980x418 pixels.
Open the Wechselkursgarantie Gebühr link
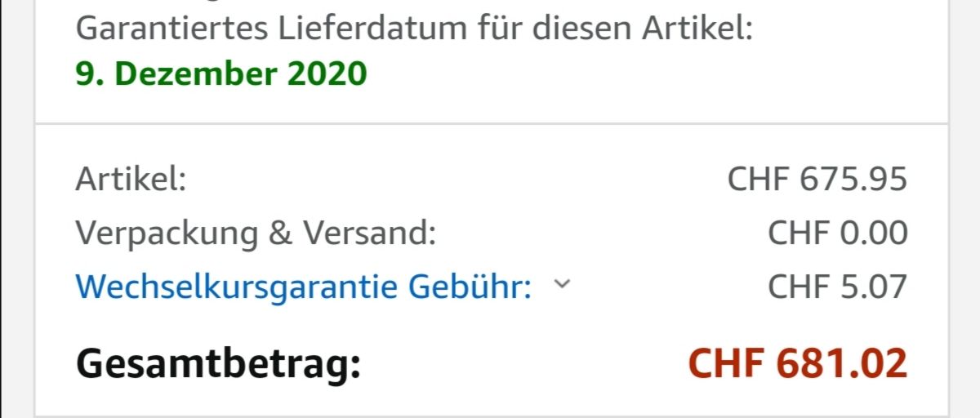pos(303,287)
